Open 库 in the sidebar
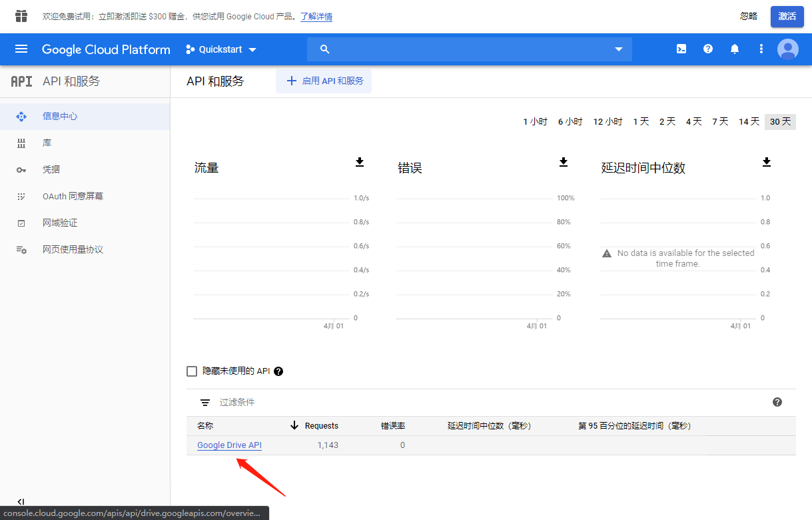The image size is (812, 520). [85, 143]
